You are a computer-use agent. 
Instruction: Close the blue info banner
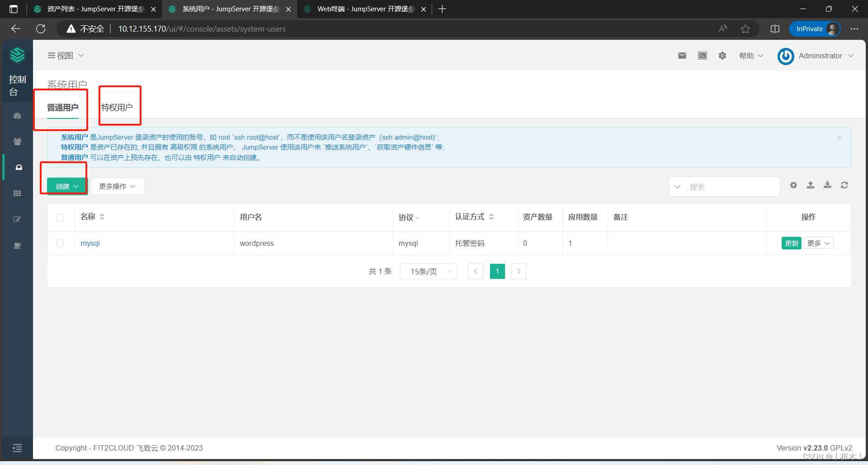click(x=839, y=137)
